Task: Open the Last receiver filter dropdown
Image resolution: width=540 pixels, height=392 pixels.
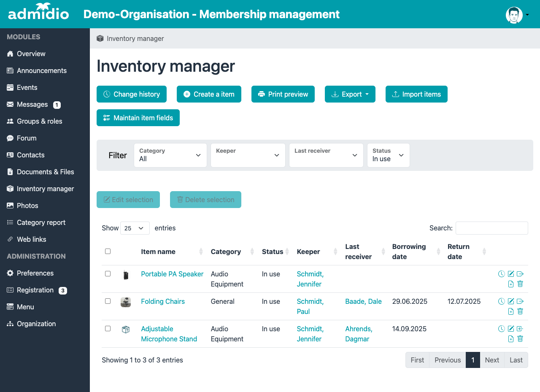Action: pos(326,155)
